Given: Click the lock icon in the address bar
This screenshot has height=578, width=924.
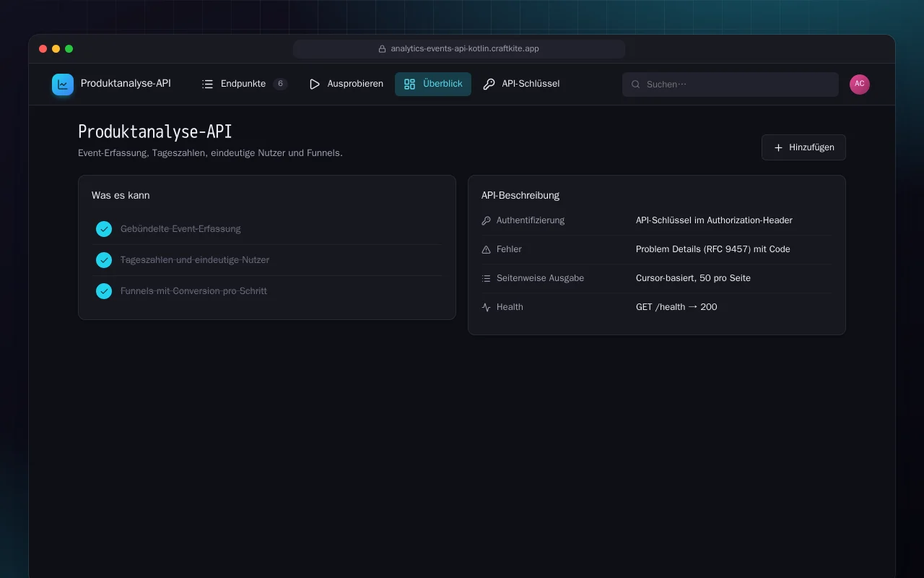Looking at the screenshot, I should 383,49.
